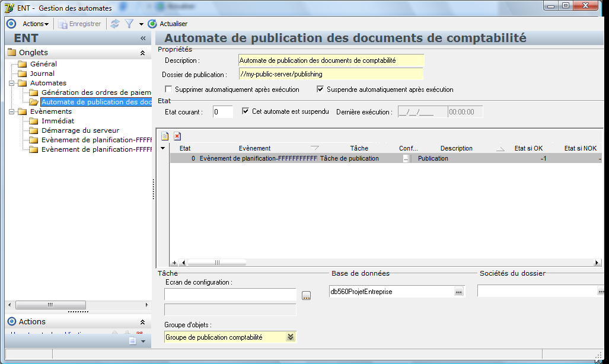This screenshot has height=364, width=609.
Task: Click the filter funnel icon in toolbar
Action: coord(129,24)
